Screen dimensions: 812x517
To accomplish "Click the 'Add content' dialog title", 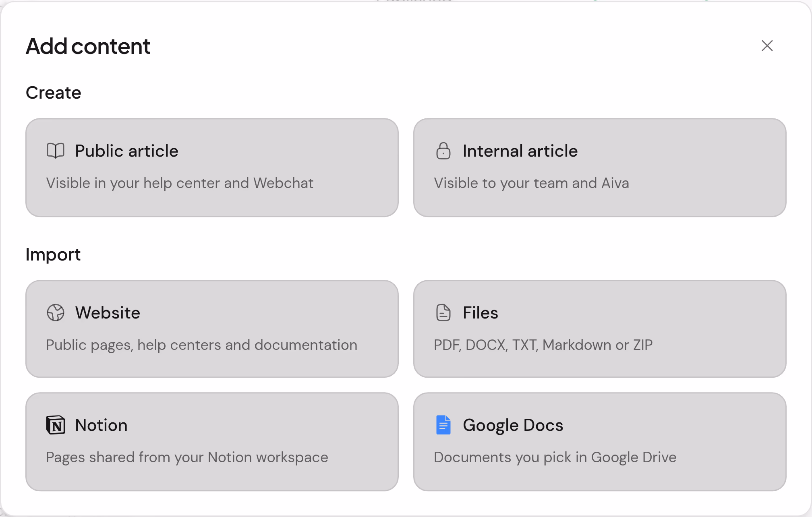I will (x=88, y=46).
